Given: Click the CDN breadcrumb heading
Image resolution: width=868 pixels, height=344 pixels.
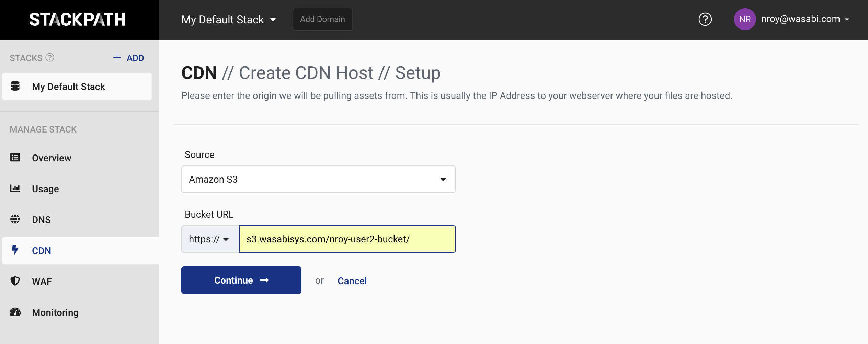Looking at the screenshot, I should [x=199, y=73].
